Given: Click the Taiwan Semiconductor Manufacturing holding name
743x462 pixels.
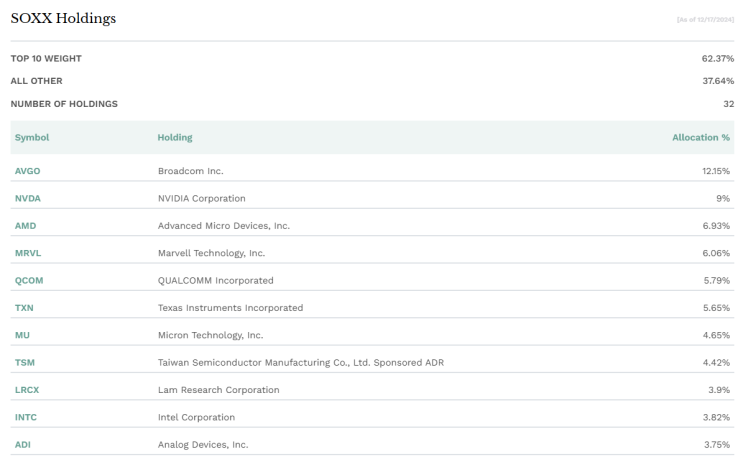Looking at the screenshot, I should (300, 362).
